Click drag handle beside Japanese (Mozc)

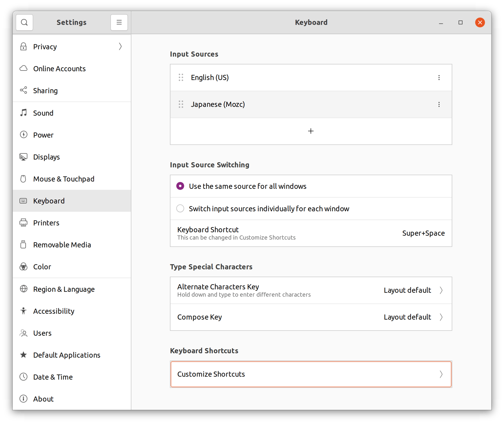[x=181, y=104]
